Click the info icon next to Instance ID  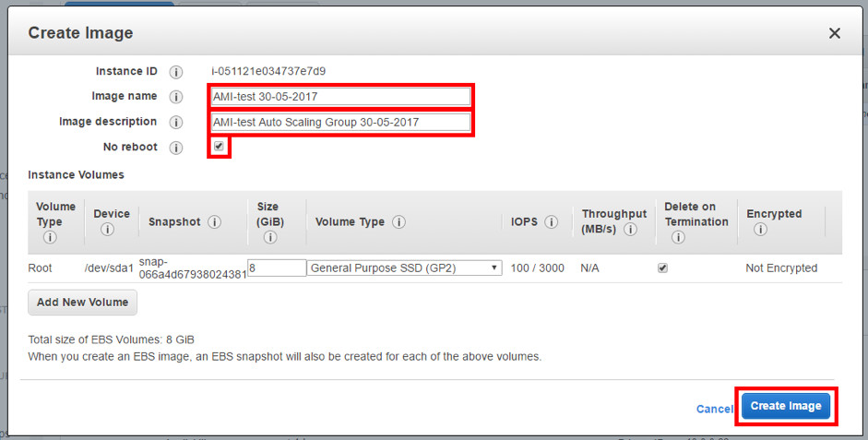(176, 72)
